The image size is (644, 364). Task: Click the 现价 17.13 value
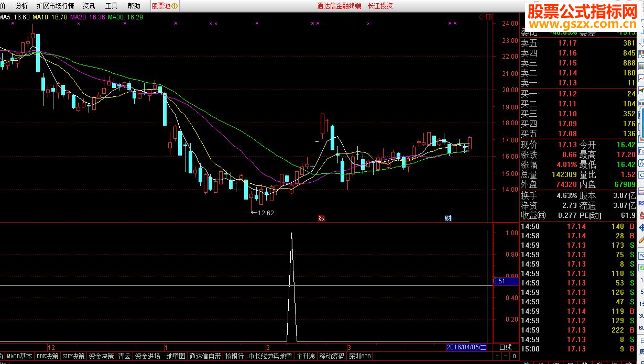(567, 145)
